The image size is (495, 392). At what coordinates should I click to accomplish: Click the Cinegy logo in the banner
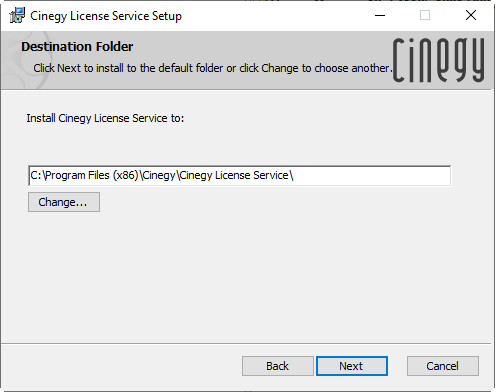point(438,60)
